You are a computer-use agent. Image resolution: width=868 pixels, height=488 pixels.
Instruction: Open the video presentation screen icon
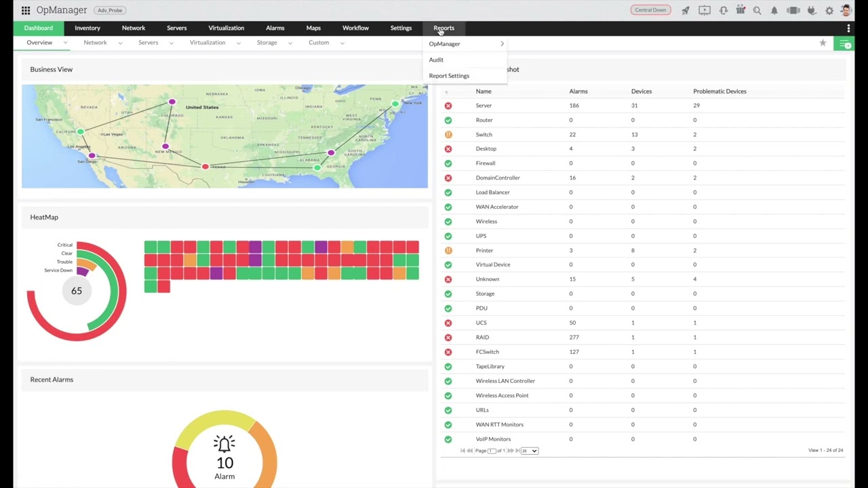(x=705, y=10)
